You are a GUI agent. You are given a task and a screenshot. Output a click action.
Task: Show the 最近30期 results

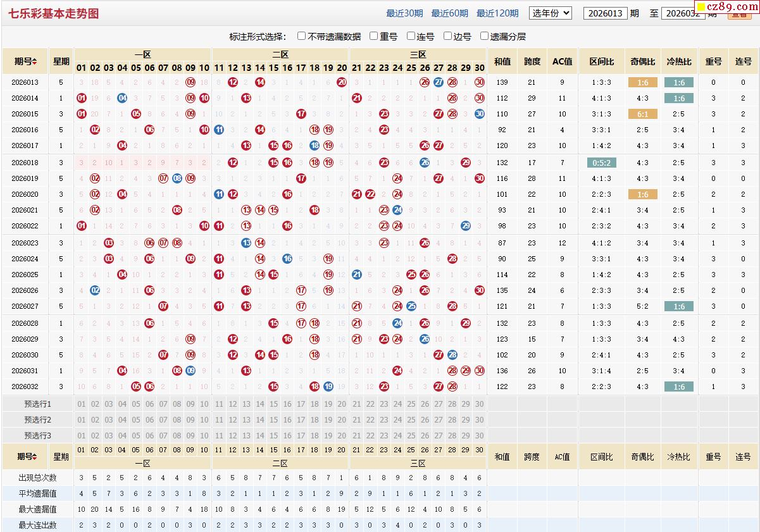[x=404, y=13]
